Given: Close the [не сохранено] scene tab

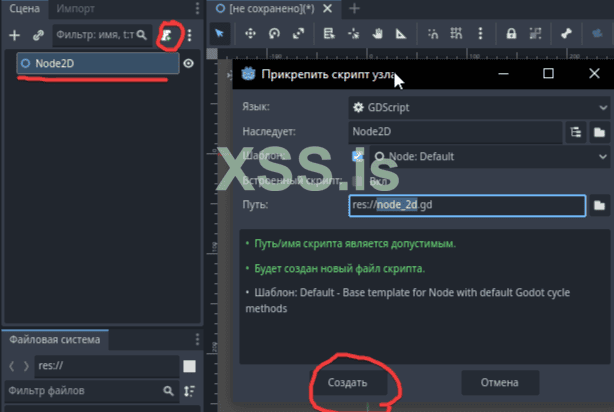Looking at the screenshot, I should coord(327,8).
